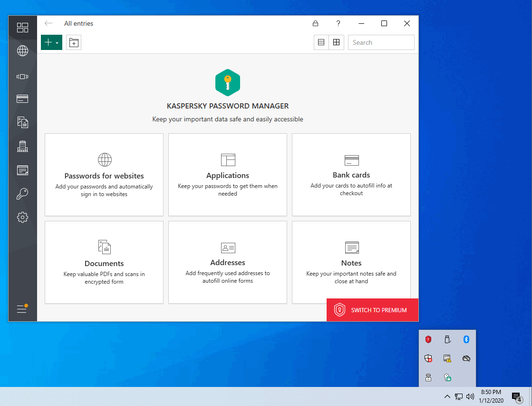Open Notes section in the sidebar

tap(22, 170)
